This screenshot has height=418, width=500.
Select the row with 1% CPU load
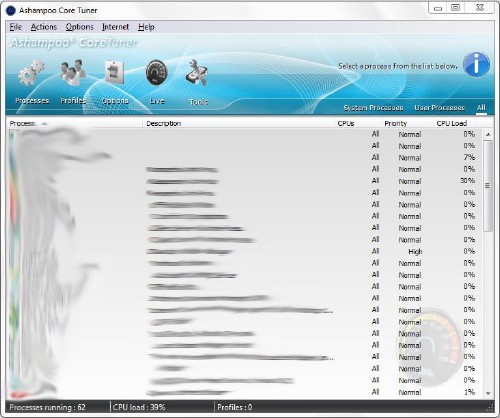click(x=245, y=392)
